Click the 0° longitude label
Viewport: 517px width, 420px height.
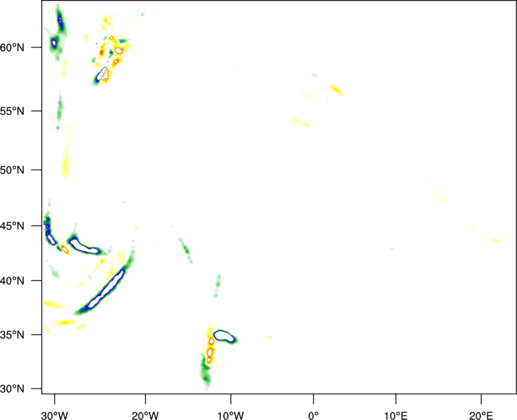pyautogui.click(x=313, y=415)
